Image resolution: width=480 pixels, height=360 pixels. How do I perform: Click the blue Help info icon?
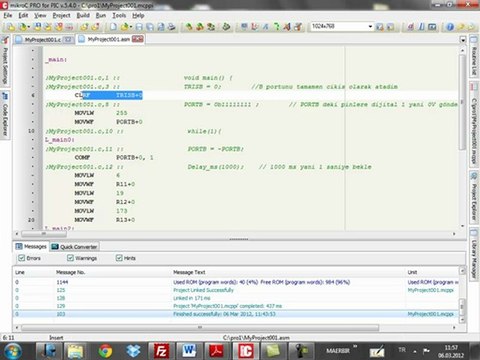point(450,27)
